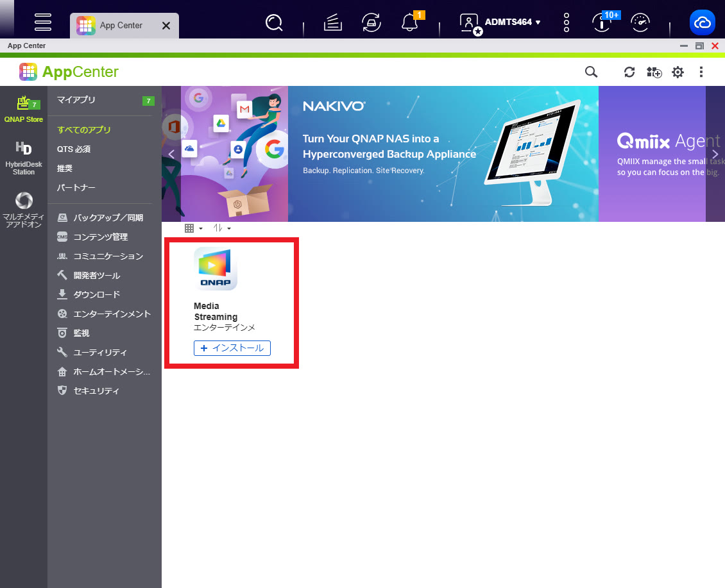Open コンテンツ管理 category
Image resolution: width=725 pixels, height=588 pixels.
(x=92, y=237)
